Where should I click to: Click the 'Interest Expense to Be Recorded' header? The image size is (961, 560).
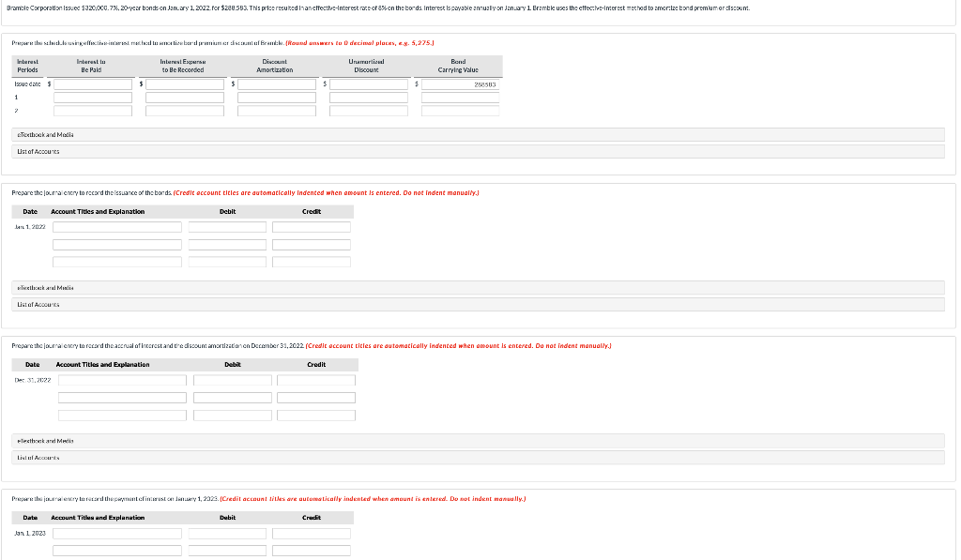coord(183,66)
